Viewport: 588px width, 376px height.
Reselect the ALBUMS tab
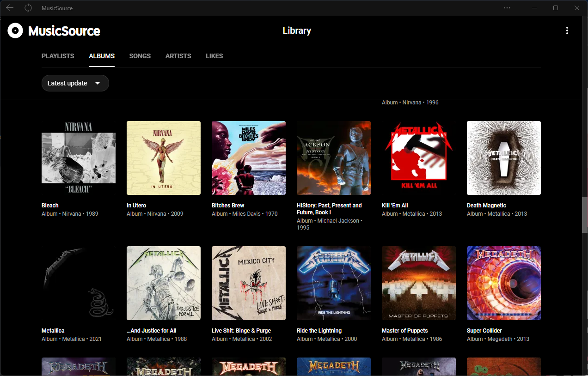click(x=102, y=56)
